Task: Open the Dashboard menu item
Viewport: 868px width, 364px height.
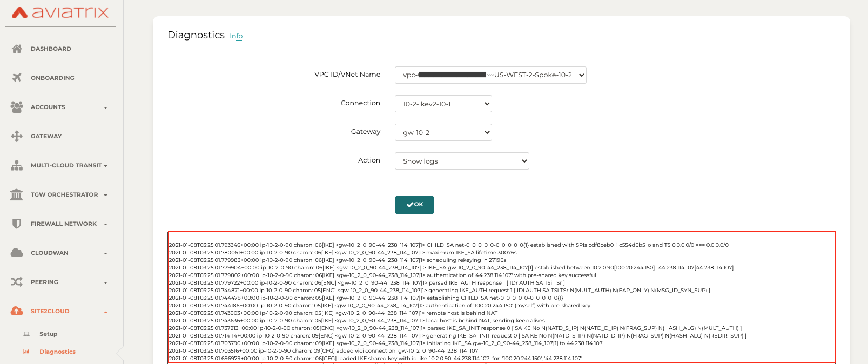Action: pyautogui.click(x=51, y=49)
